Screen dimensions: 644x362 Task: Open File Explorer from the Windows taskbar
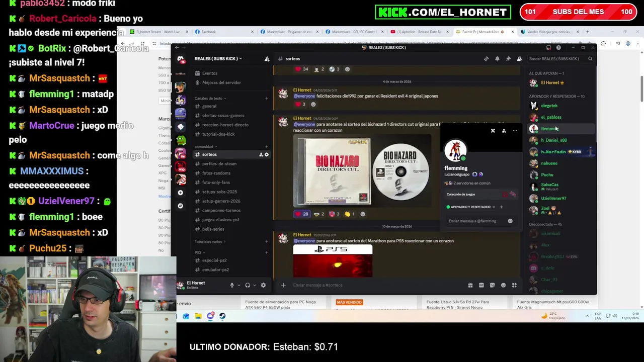pyautogui.click(x=198, y=316)
